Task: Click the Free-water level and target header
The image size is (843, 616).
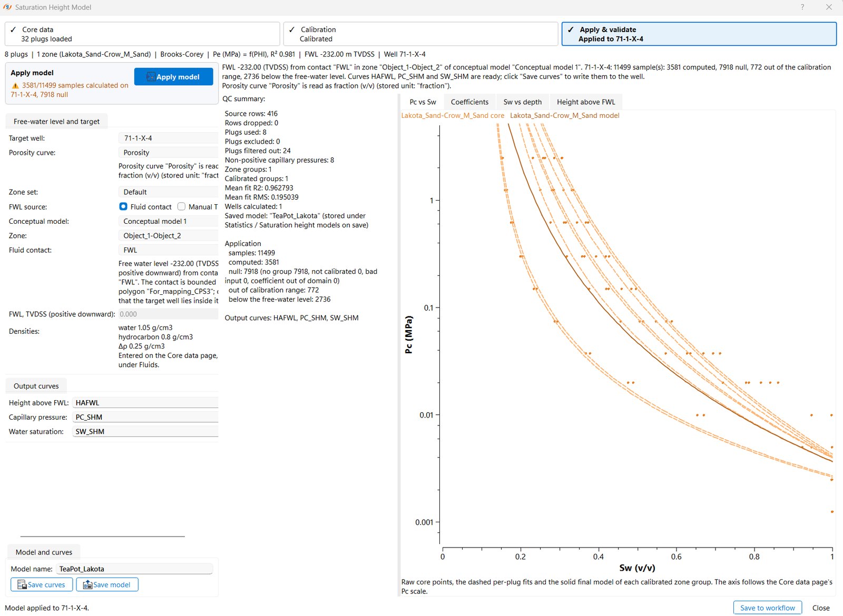Action: 56,122
